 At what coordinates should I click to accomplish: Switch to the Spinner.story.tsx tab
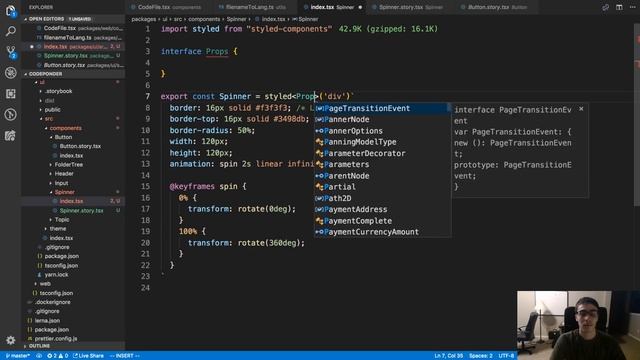[x=410, y=7]
